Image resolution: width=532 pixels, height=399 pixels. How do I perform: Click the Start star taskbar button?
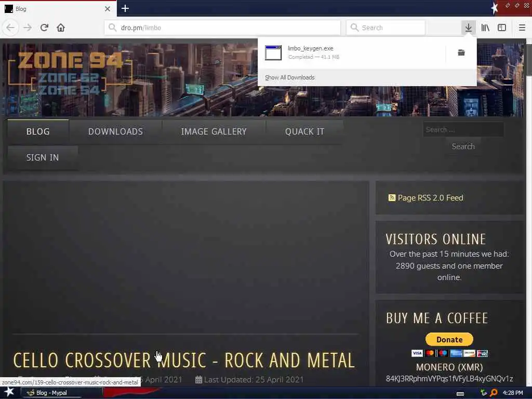[9, 392]
